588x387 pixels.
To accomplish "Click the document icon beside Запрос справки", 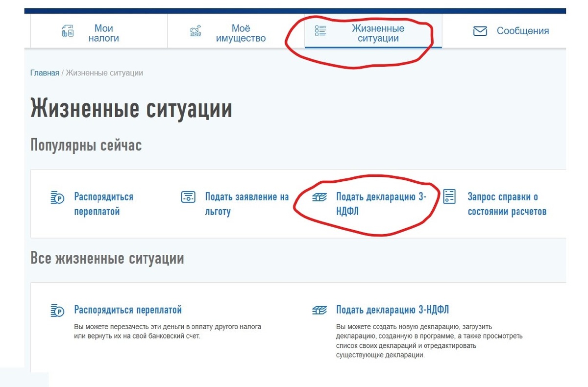I will [x=449, y=197].
